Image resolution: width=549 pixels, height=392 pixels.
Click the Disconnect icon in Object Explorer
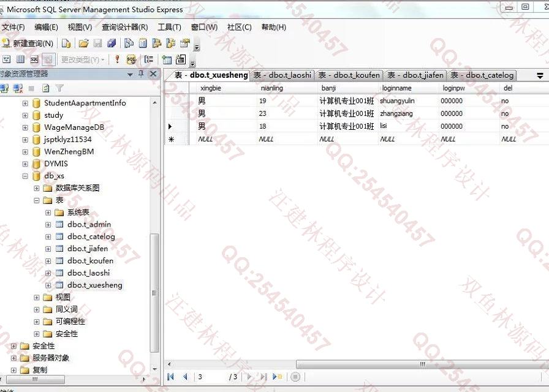click(18, 88)
